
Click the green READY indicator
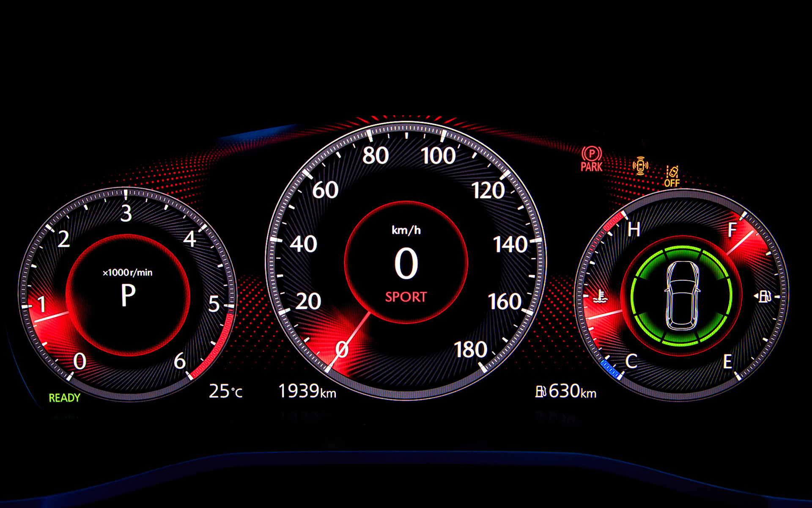pos(64,398)
